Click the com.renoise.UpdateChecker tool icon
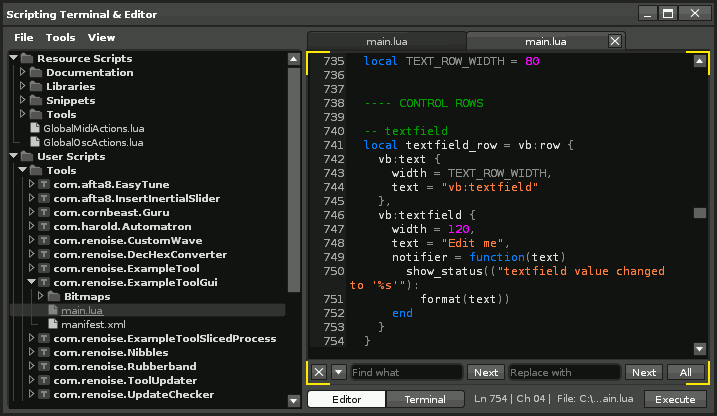 44,394
